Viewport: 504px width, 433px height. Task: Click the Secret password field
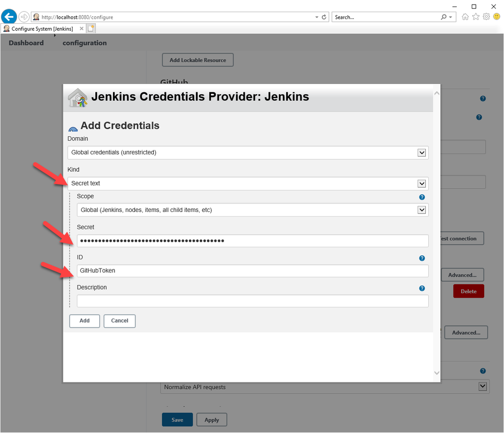(252, 241)
